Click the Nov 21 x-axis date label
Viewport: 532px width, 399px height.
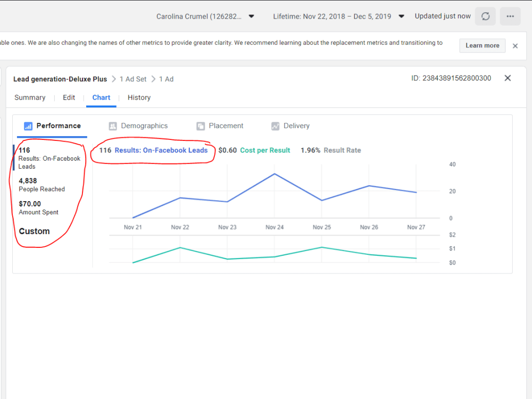(x=132, y=227)
